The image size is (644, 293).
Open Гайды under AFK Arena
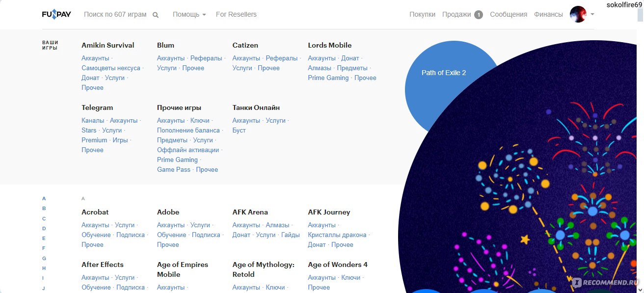pyautogui.click(x=291, y=235)
